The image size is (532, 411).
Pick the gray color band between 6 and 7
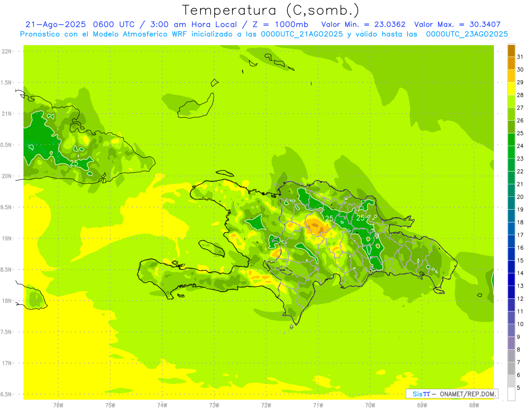511,368
